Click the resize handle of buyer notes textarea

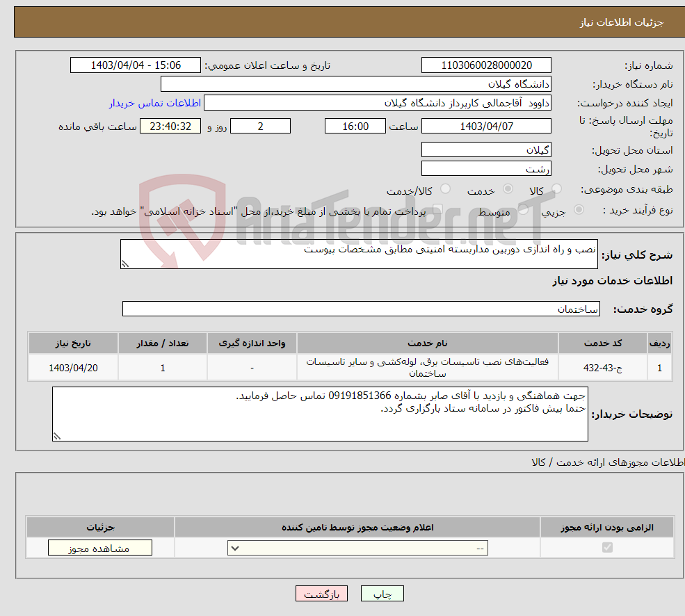pos(57,436)
